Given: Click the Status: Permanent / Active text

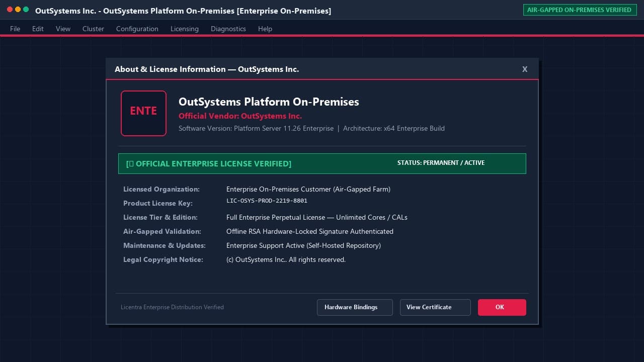Looking at the screenshot, I should tap(441, 163).
